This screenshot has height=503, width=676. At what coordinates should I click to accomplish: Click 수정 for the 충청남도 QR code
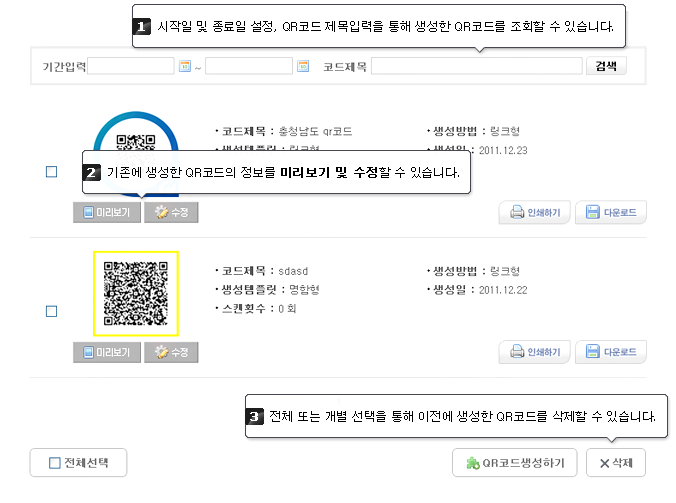pos(171,212)
